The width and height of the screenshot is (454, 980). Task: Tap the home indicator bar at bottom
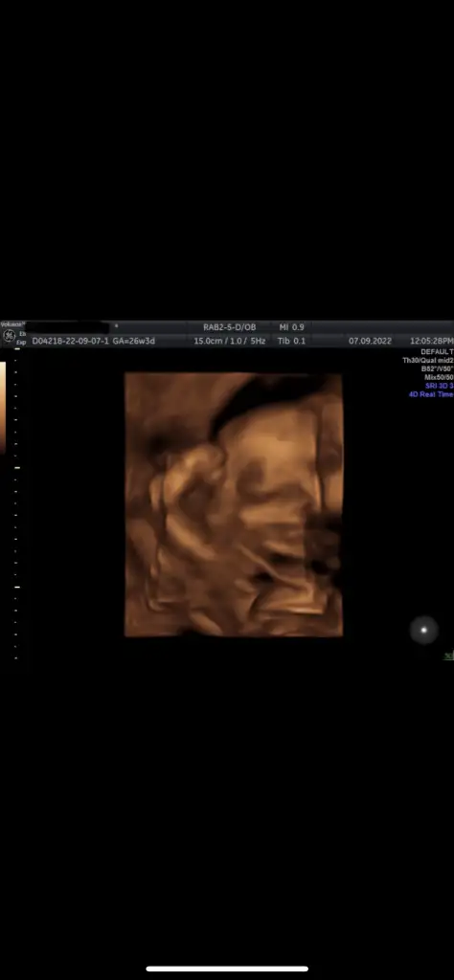(x=227, y=969)
